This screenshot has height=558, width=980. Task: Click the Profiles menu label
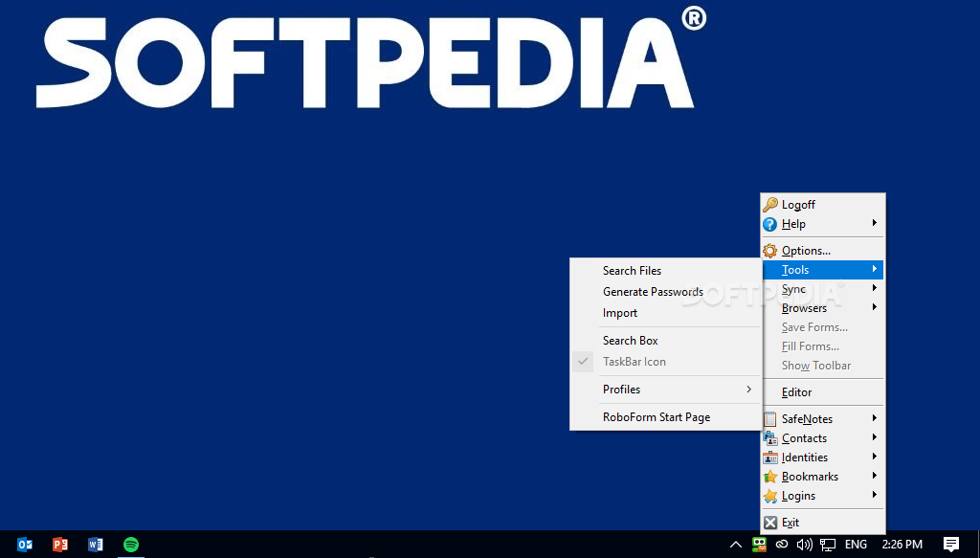click(x=621, y=390)
